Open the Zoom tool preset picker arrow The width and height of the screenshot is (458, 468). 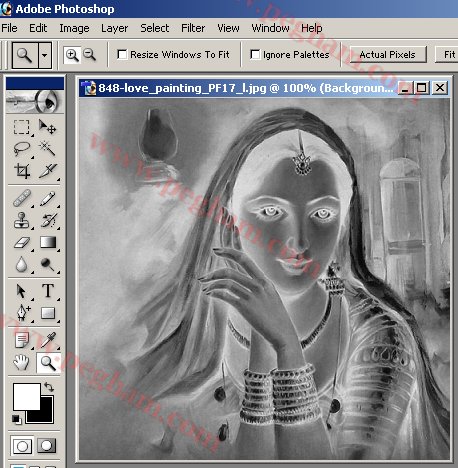tap(44, 55)
